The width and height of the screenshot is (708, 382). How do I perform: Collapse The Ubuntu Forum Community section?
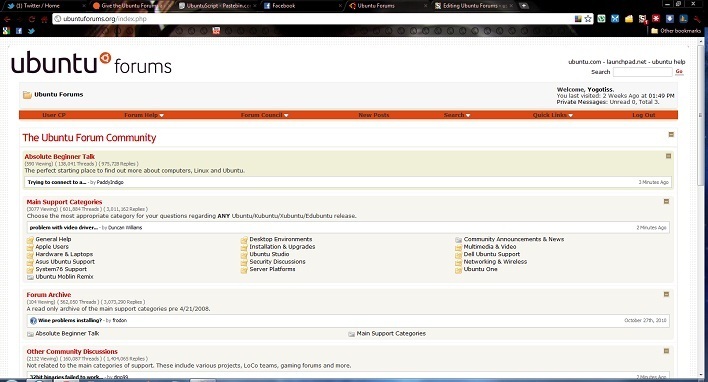[x=671, y=135]
